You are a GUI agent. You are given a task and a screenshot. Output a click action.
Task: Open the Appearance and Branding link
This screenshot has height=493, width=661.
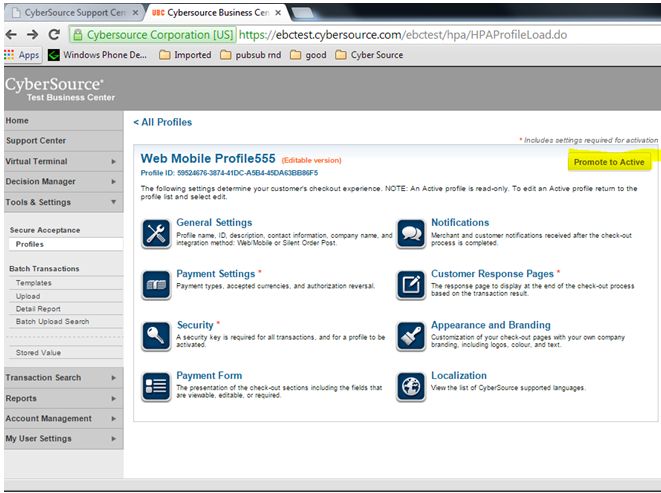[491, 325]
